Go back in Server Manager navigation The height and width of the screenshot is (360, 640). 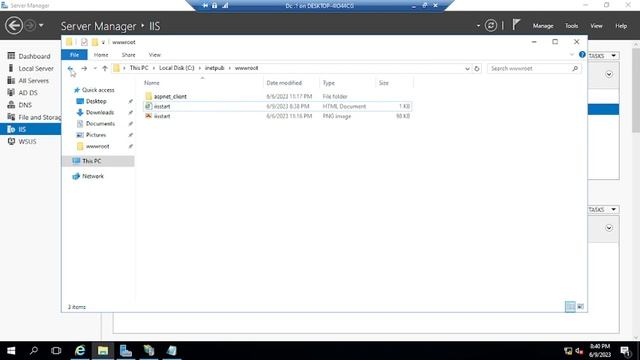(x=13, y=26)
